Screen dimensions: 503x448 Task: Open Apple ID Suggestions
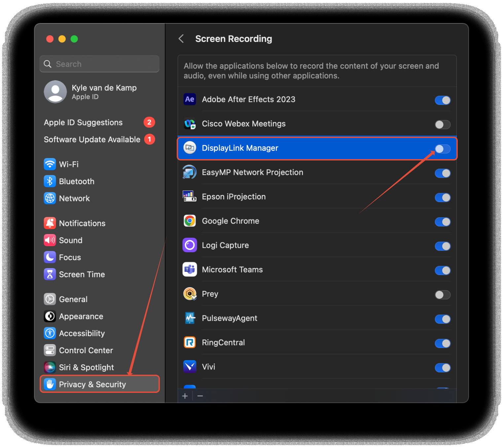click(99, 122)
